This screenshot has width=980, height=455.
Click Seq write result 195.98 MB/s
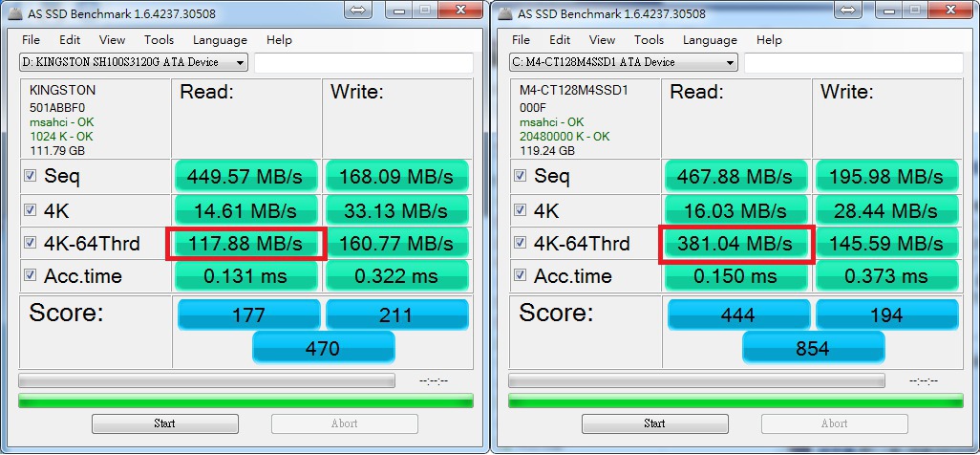pos(887,177)
